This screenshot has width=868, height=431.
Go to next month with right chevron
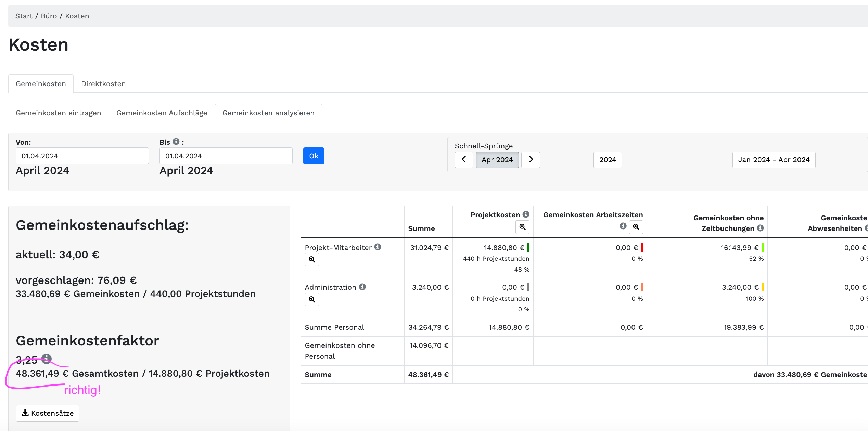click(531, 160)
